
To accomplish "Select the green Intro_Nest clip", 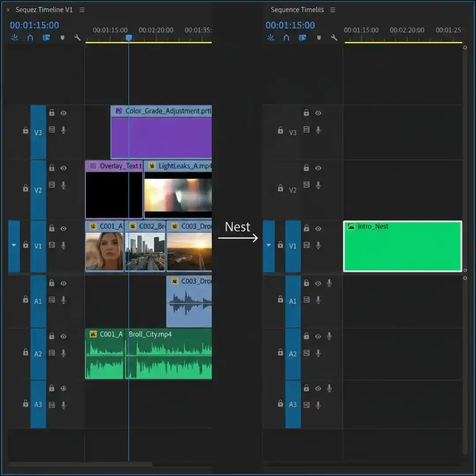I will coord(402,246).
